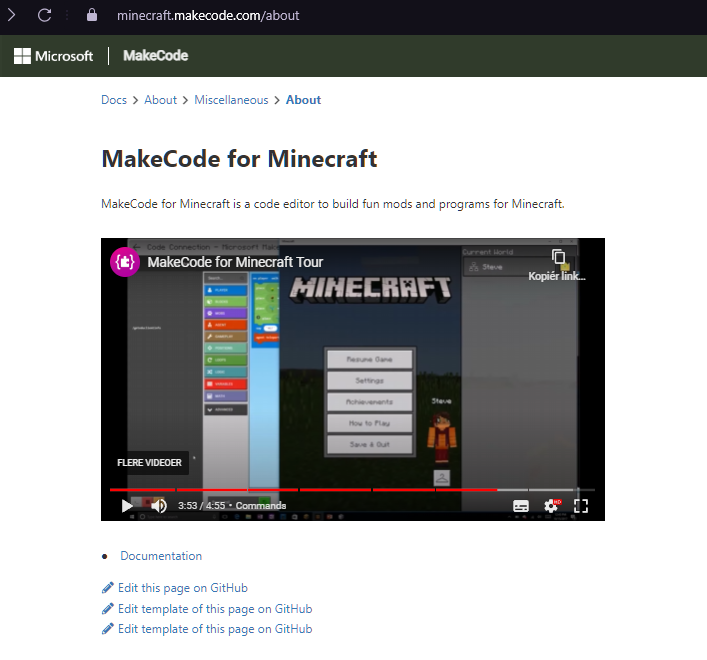The image size is (707, 660).
Task: Click the MakeCode channel avatar icon
Action: 124,262
